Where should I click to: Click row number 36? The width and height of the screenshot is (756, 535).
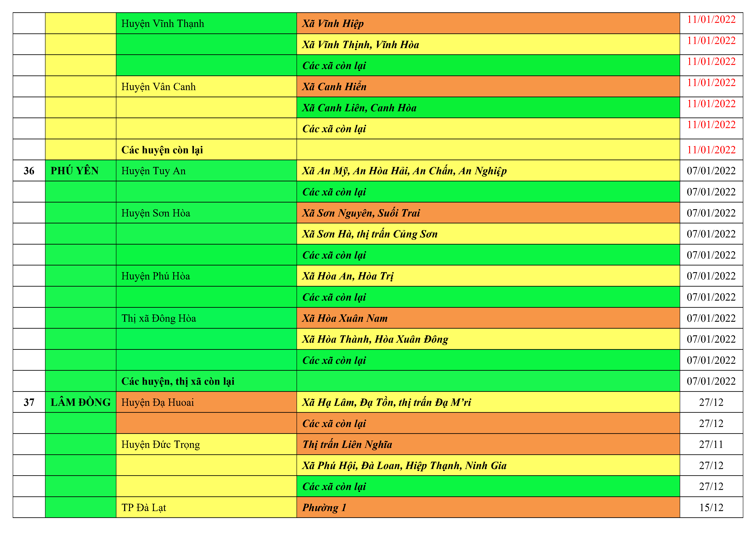29,171
